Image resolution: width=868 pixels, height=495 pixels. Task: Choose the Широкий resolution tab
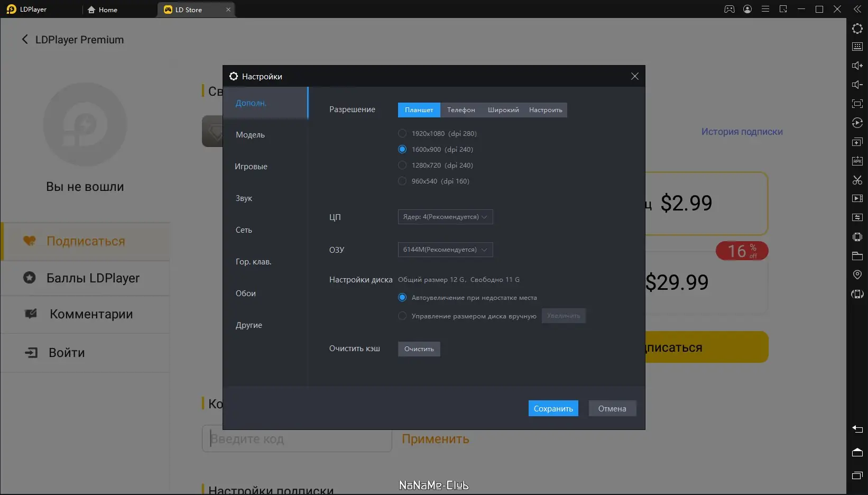pos(503,110)
